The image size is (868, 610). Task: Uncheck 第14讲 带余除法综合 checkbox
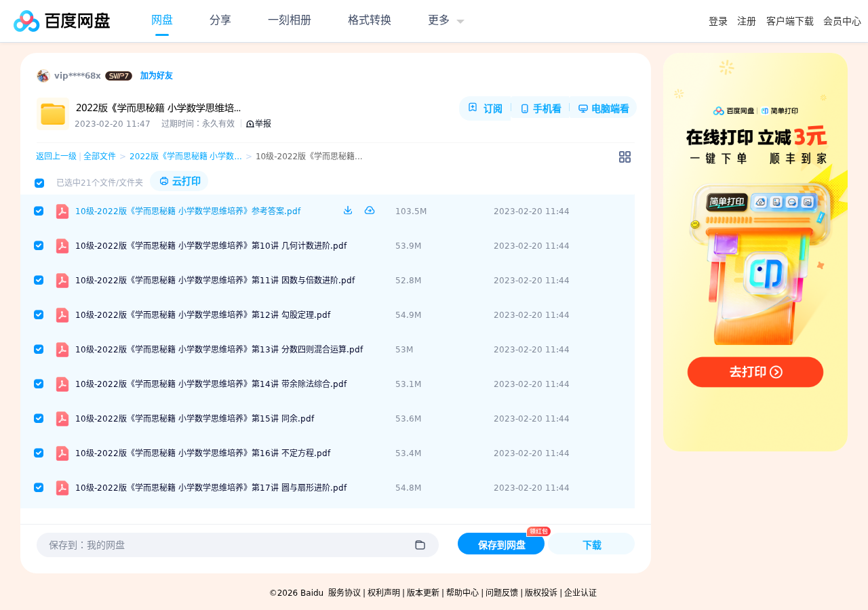pos(39,384)
